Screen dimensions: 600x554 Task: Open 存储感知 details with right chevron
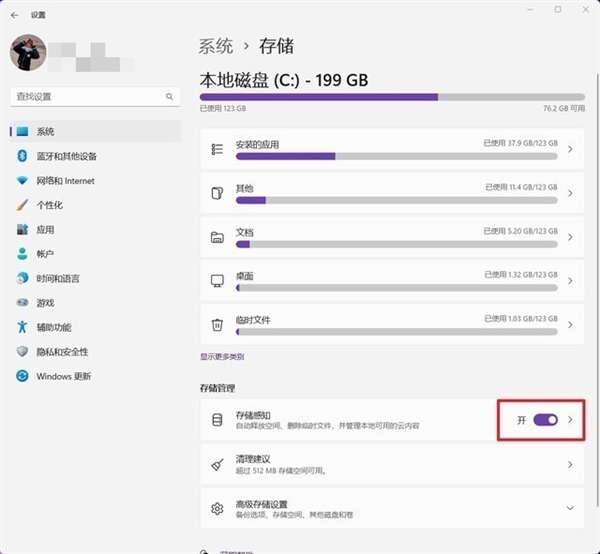point(571,420)
